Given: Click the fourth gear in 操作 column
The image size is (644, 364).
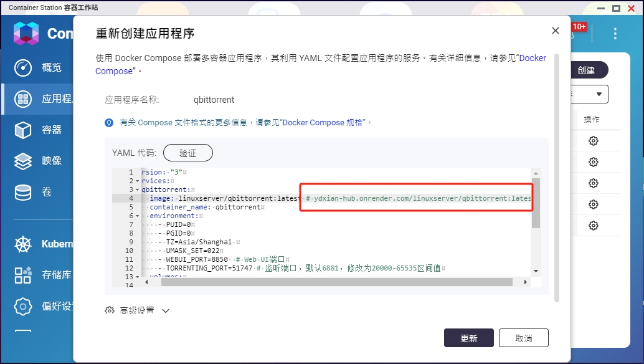Looking at the screenshot, I should [593, 204].
